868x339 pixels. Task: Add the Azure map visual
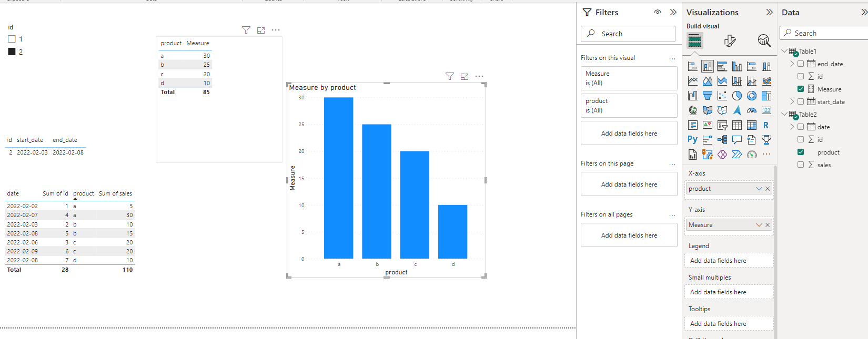(x=737, y=110)
